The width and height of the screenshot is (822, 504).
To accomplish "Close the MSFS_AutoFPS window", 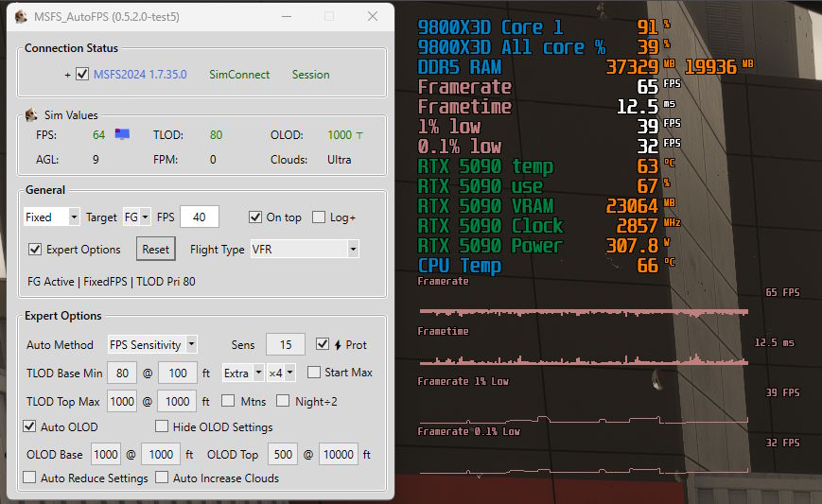I will pos(373,17).
